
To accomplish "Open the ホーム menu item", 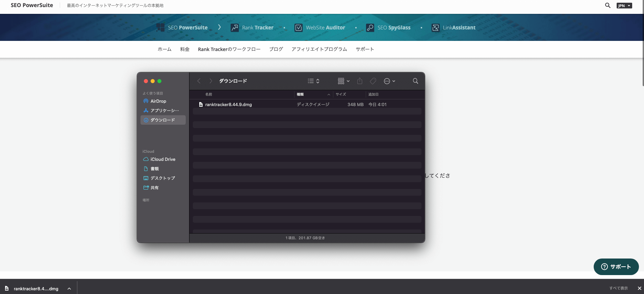I will (164, 49).
